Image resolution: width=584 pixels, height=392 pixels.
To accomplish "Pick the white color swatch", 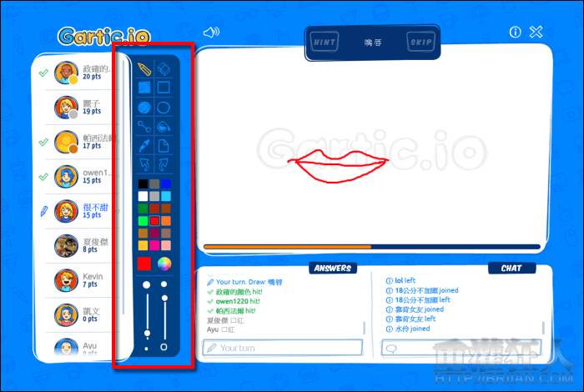I will click(143, 196).
